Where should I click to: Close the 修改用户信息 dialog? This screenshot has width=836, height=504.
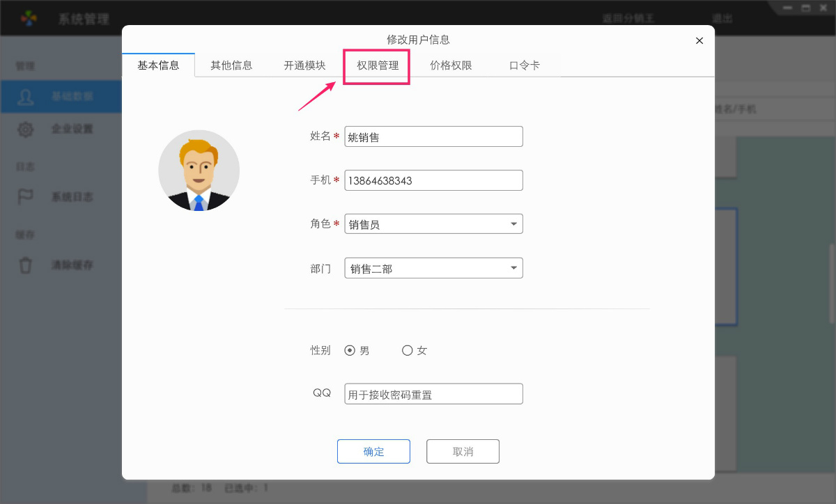point(699,40)
